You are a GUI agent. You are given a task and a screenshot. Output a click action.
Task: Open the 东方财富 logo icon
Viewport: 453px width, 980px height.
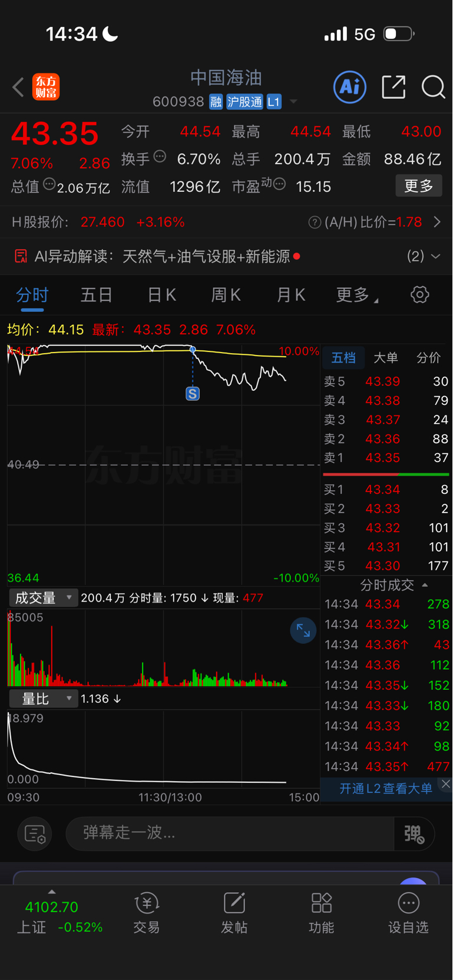(46, 87)
